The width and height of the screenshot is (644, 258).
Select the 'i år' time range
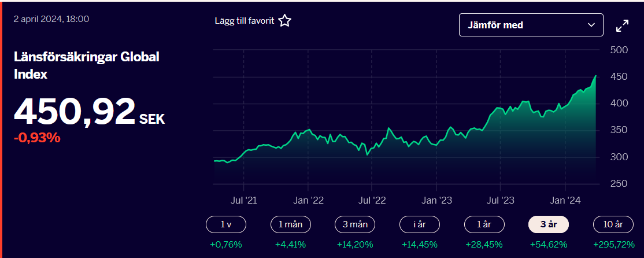[420, 224]
